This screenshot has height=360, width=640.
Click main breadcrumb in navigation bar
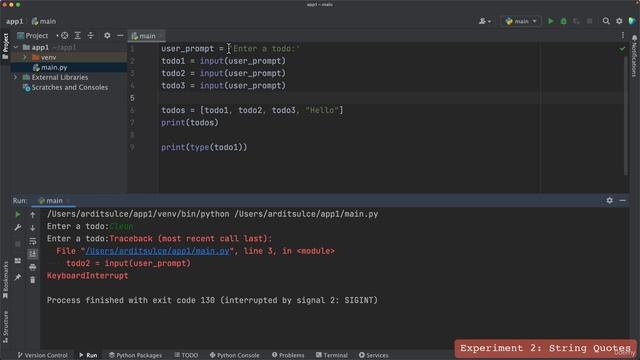click(44, 21)
